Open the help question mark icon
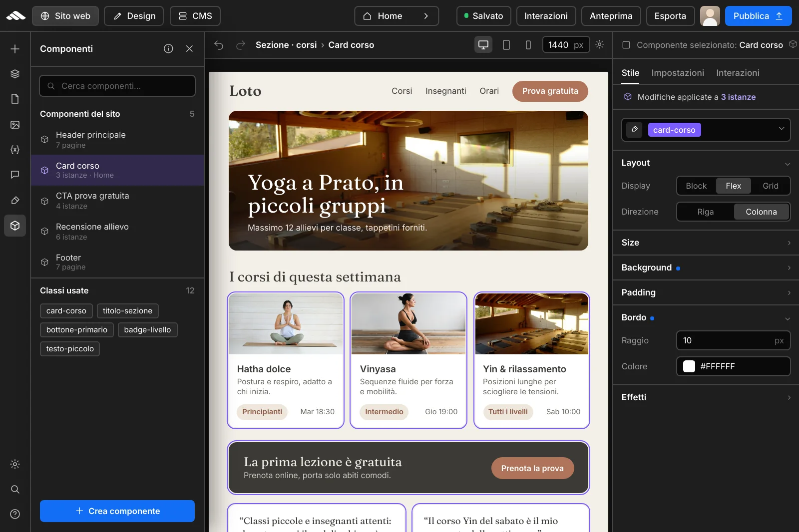This screenshot has width=799, height=532. (x=15, y=514)
